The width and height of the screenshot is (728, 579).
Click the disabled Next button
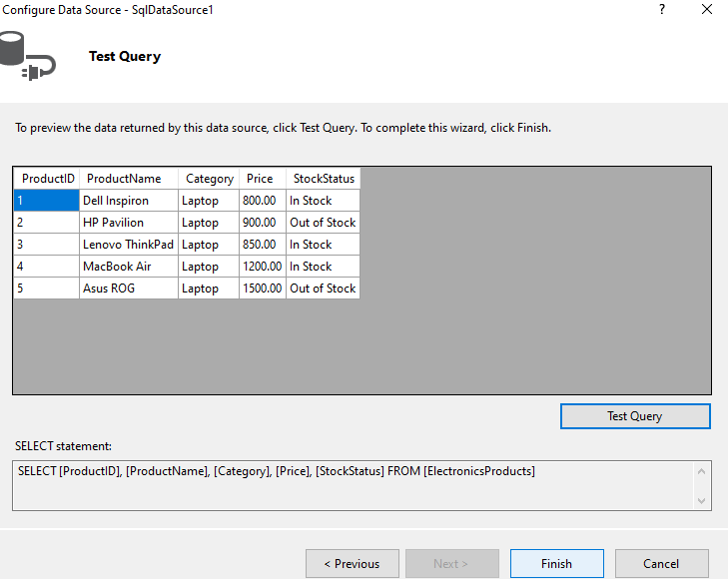(451, 564)
